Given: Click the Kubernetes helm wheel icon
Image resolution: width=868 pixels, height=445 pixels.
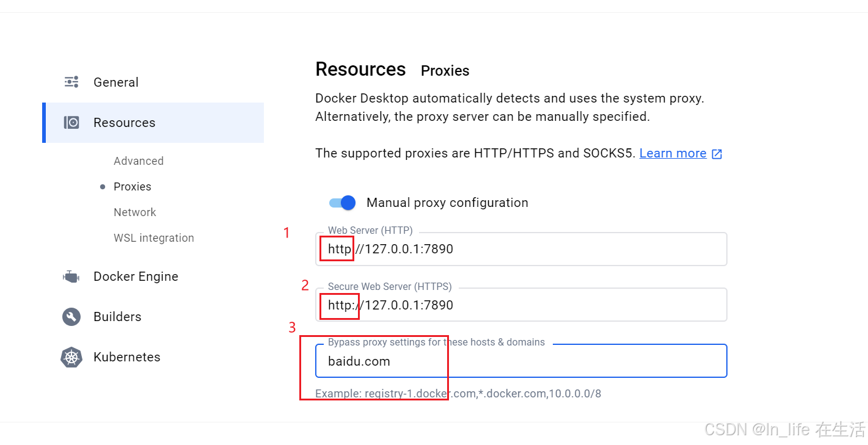Looking at the screenshot, I should pyautogui.click(x=71, y=357).
